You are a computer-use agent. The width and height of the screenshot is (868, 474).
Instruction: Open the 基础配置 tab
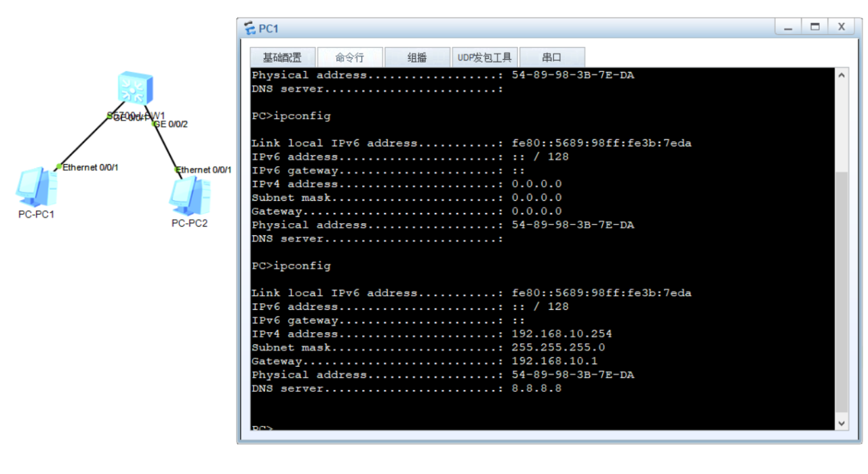[x=281, y=58]
